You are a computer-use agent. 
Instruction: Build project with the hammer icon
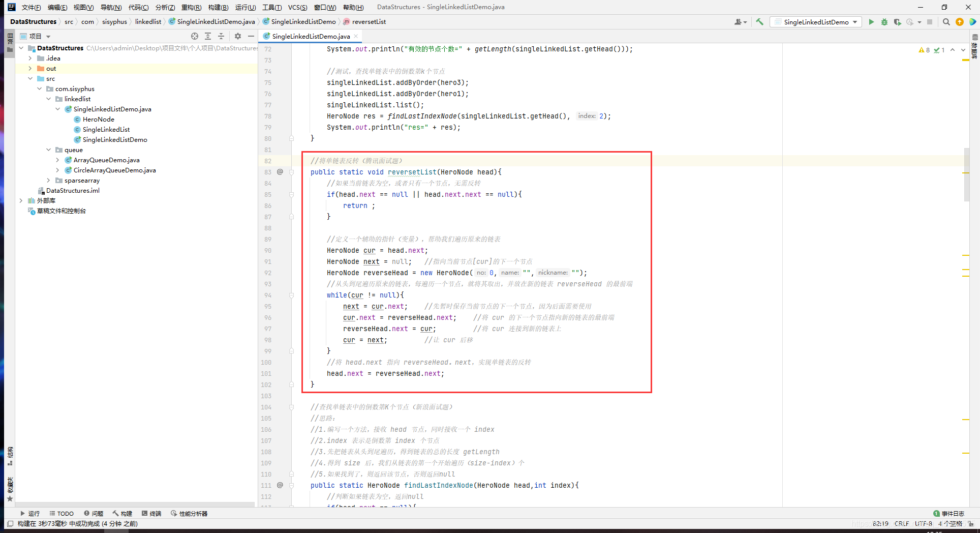[760, 22]
